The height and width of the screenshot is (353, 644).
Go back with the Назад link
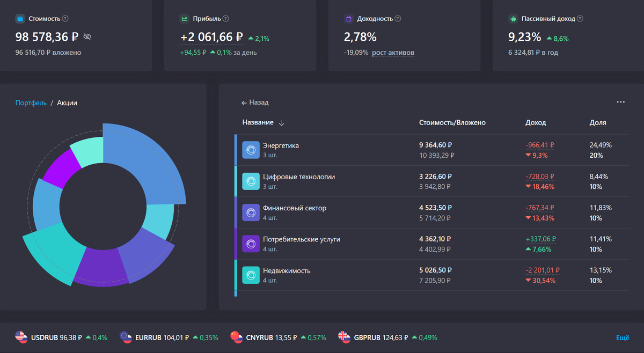click(255, 102)
